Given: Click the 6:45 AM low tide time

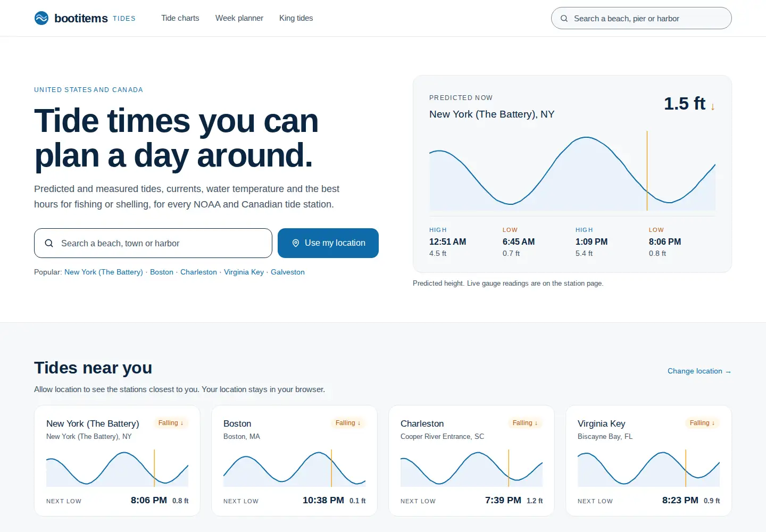Looking at the screenshot, I should point(519,242).
